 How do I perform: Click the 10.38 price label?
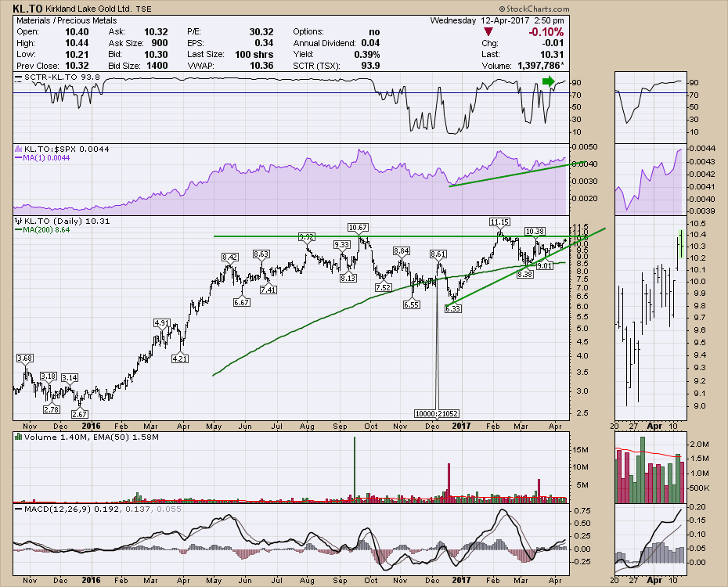535,231
